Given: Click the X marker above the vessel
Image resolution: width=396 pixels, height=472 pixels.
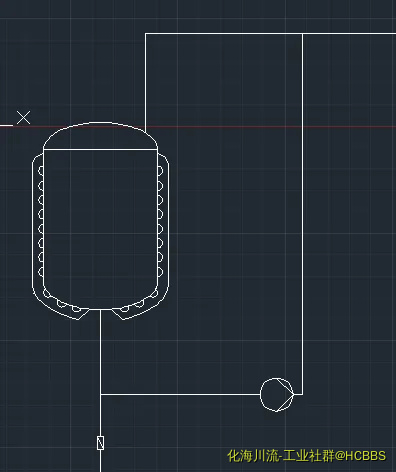Looking at the screenshot, I should pos(23,118).
